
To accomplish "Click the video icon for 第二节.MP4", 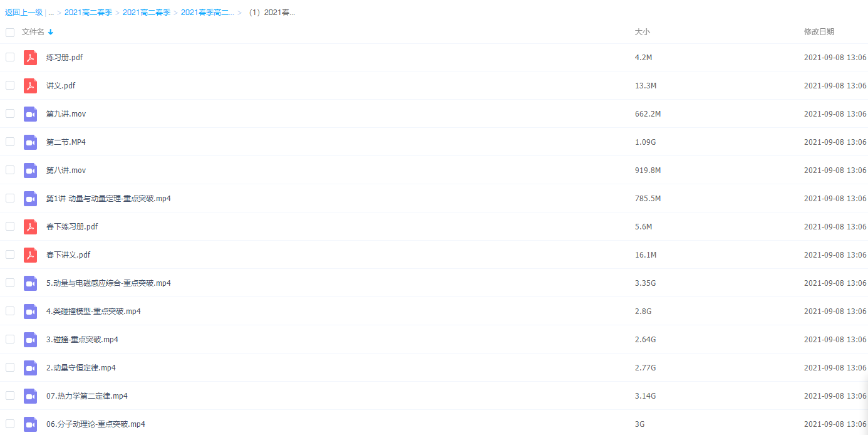I will coord(30,142).
